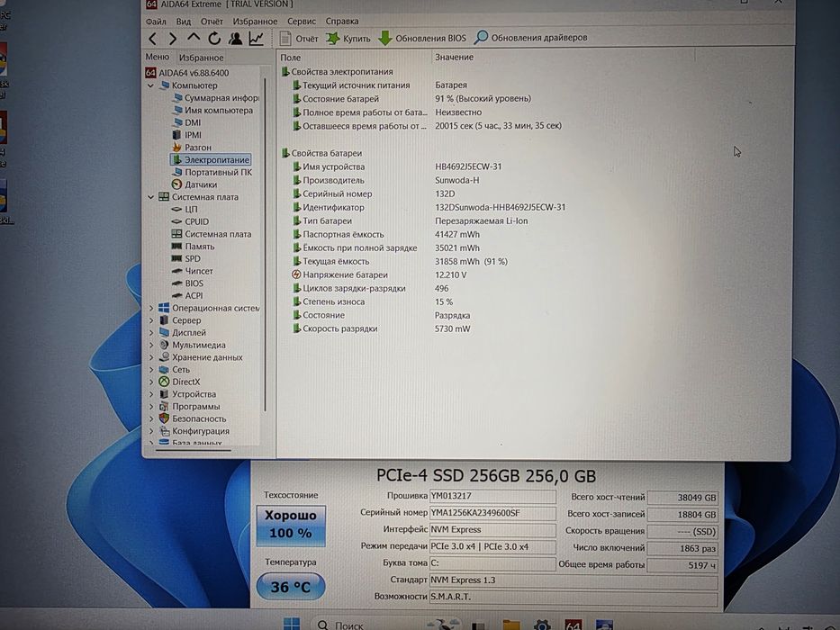Select the DMI tree item

(x=186, y=122)
